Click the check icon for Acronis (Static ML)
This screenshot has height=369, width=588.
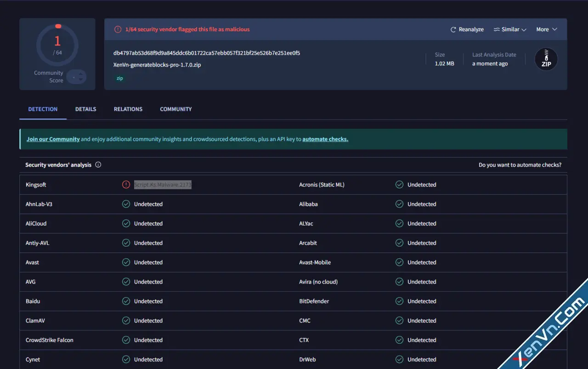[399, 185]
